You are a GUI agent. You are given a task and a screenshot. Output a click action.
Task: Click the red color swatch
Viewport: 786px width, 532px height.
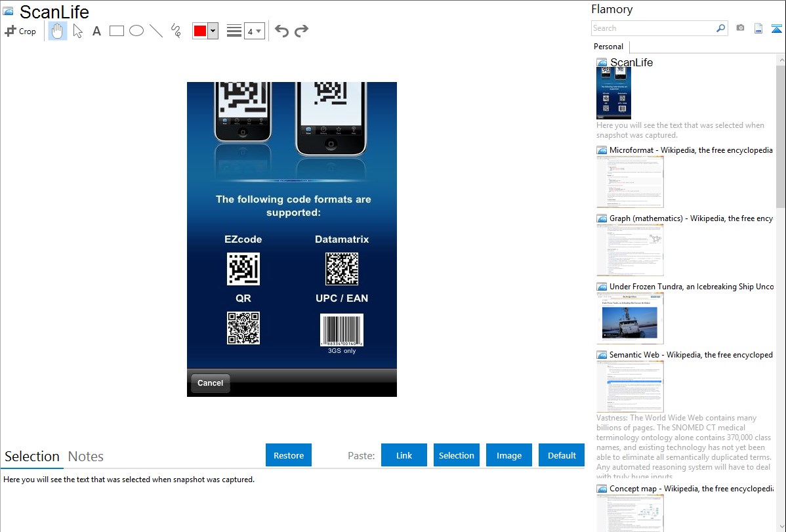[x=200, y=31]
